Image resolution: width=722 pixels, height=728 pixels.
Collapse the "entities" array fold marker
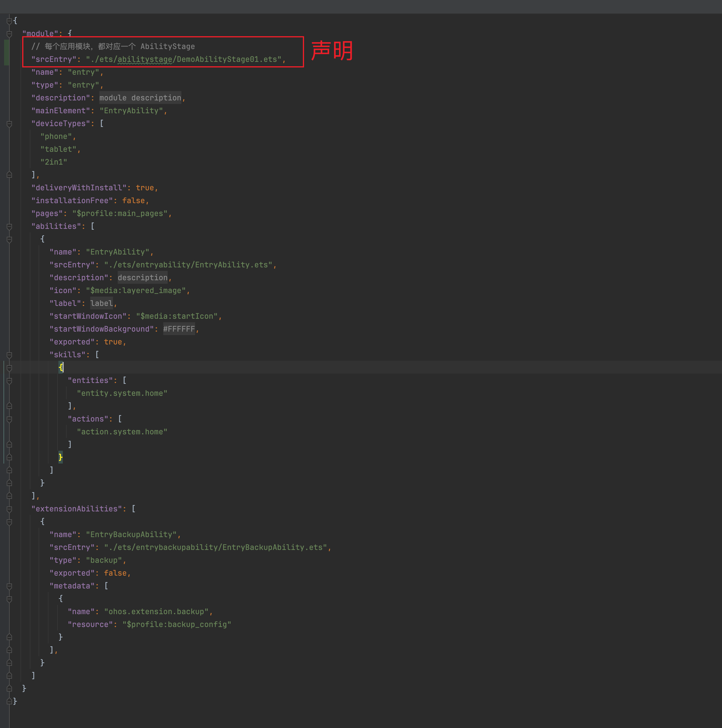tap(9, 381)
